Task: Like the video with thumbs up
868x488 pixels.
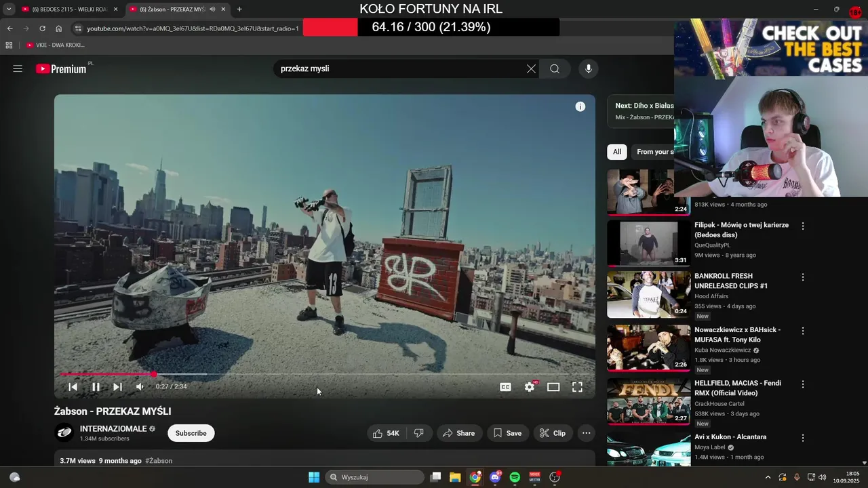Action: tap(386, 433)
